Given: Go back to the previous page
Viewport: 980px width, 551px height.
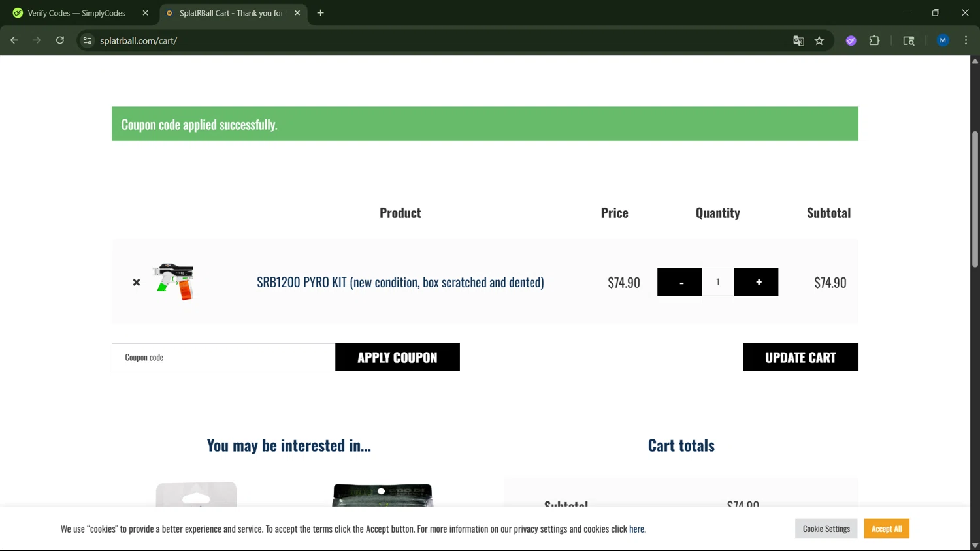Looking at the screenshot, I should click(14, 40).
